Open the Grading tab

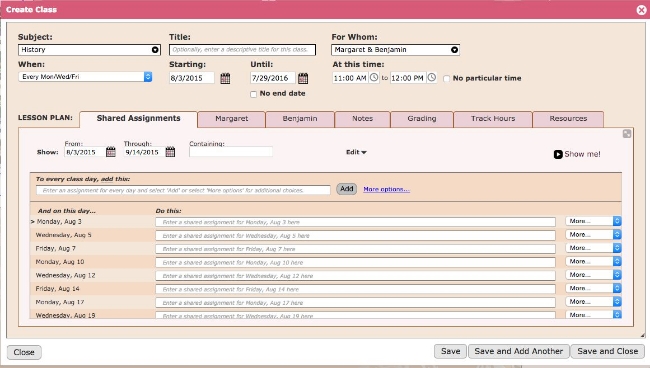(422, 119)
